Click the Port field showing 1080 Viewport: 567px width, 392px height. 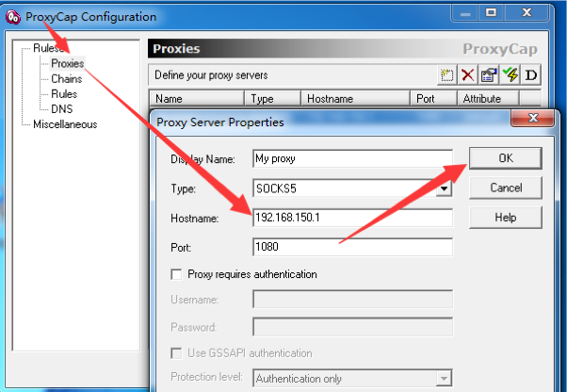pos(352,247)
